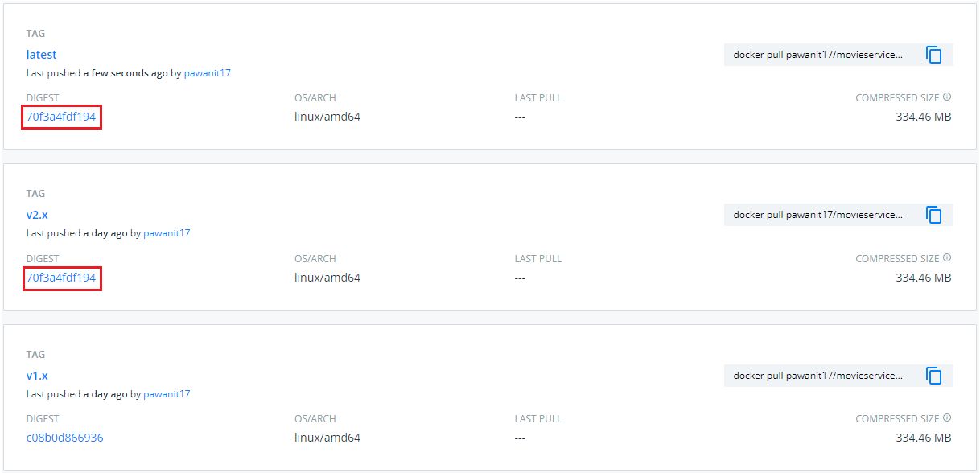Click the DIGEST label in the v1.x card
This screenshot has height=473, width=980.
(x=42, y=418)
